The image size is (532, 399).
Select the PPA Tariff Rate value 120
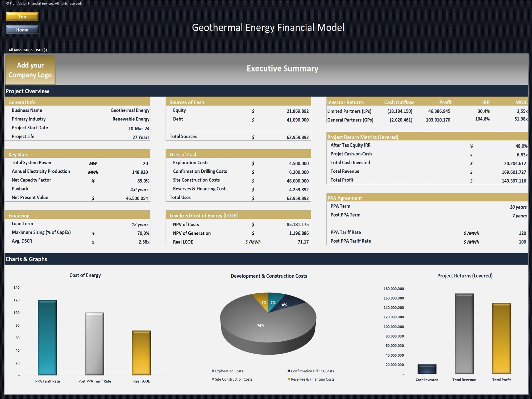tap(522, 233)
